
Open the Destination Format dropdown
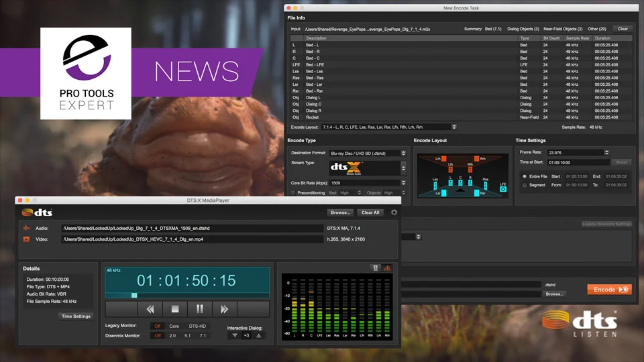368,153
